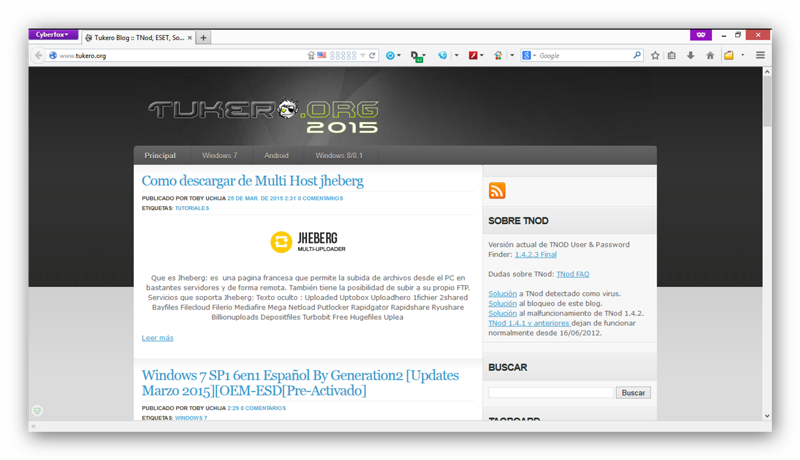Go to home page icon
This screenshot has width=800, height=460.
[x=710, y=56]
